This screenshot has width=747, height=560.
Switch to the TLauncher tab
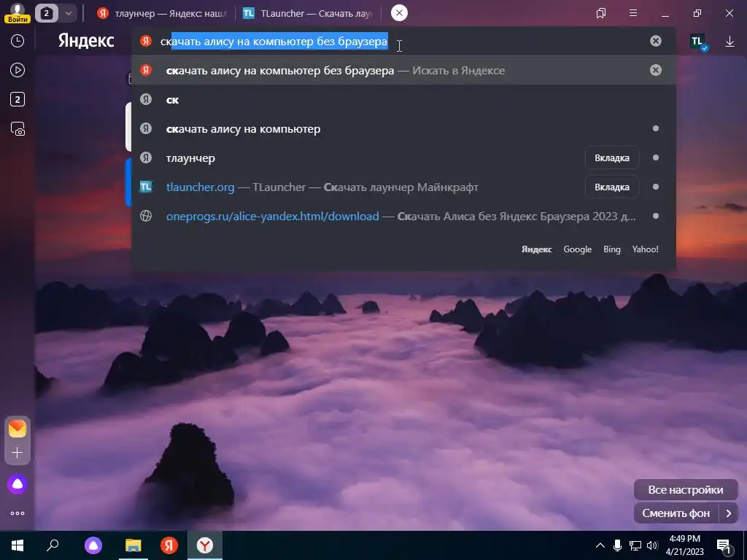[308, 13]
